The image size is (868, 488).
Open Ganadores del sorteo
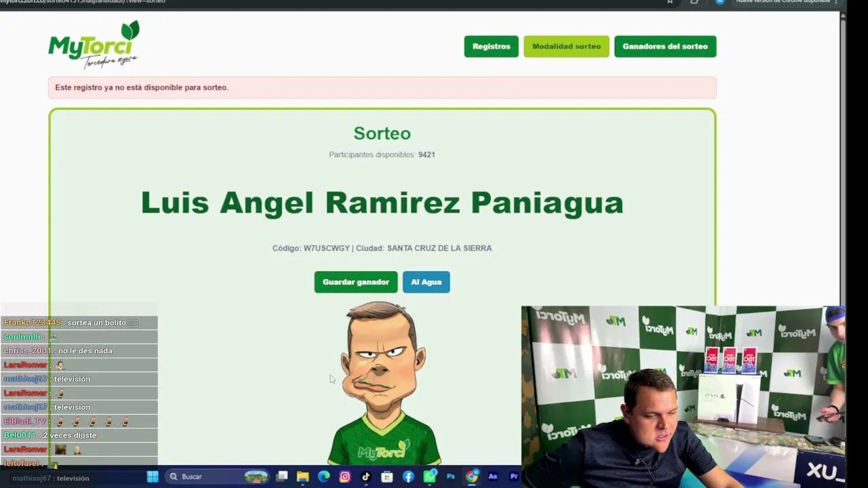[665, 46]
